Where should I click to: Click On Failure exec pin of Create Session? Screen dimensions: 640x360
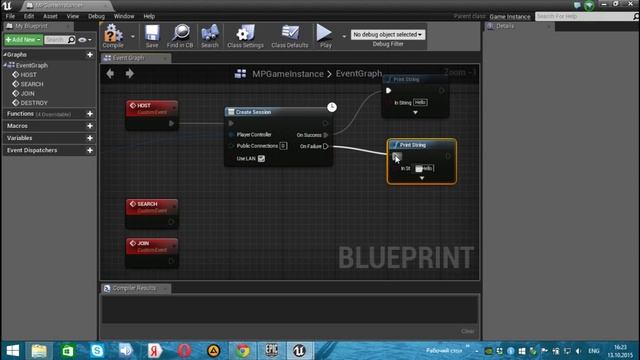pos(326,146)
